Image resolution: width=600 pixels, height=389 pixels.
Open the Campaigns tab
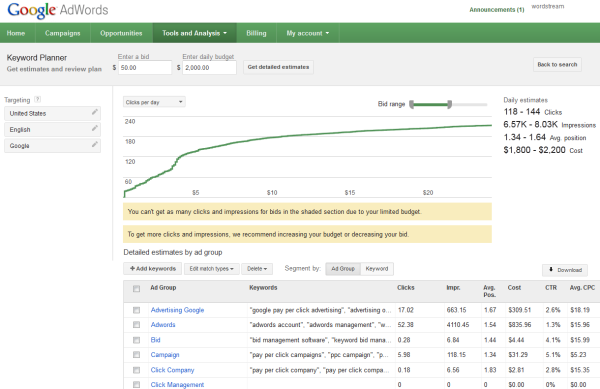[63, 33]
